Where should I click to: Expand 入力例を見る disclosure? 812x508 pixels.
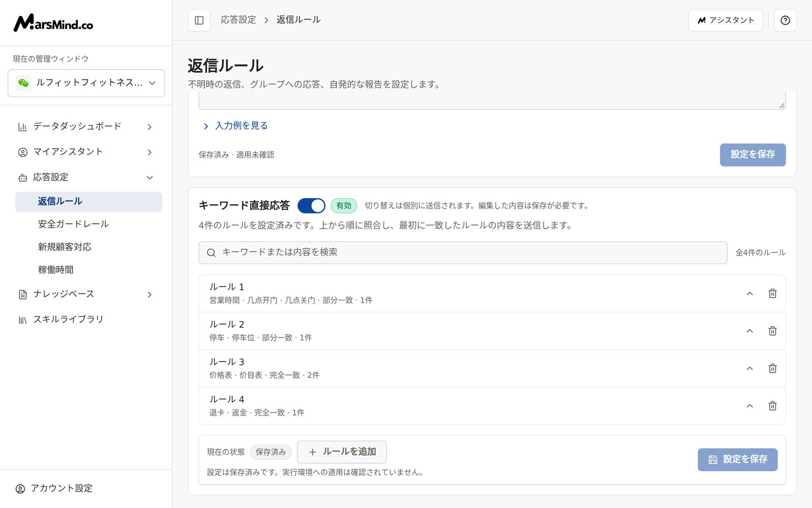click(x=235, y=125)
